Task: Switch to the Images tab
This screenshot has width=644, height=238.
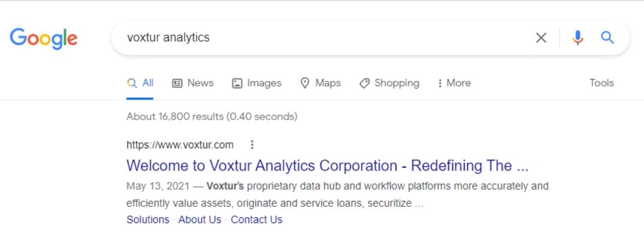Action: [x=256, y=83]
